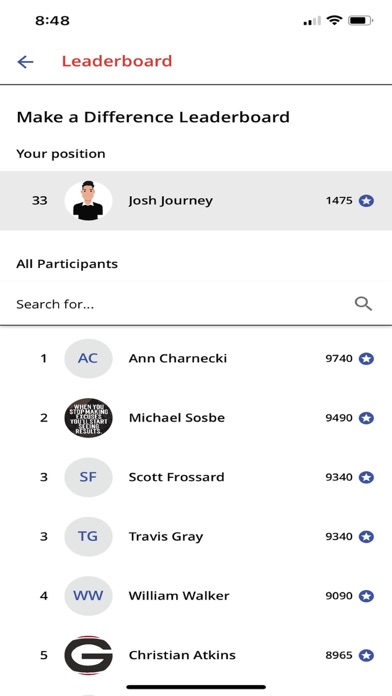
Task: Click the star icon next to 8965
Action: (x=366, y=656)
